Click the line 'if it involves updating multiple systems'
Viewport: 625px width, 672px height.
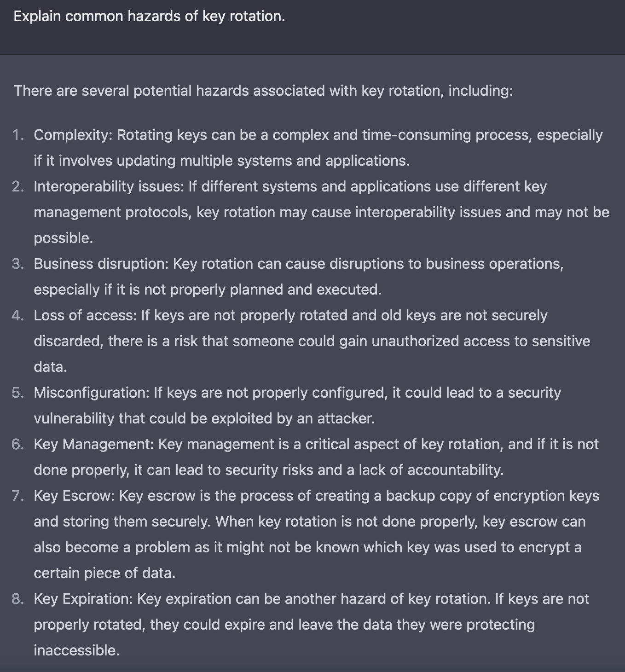[222, 161]
